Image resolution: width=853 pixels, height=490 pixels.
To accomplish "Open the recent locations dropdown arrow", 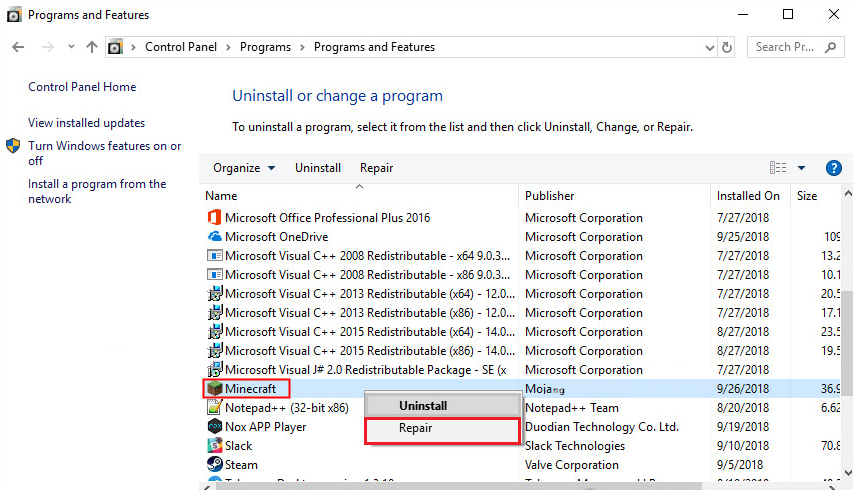I will (71, 47).
